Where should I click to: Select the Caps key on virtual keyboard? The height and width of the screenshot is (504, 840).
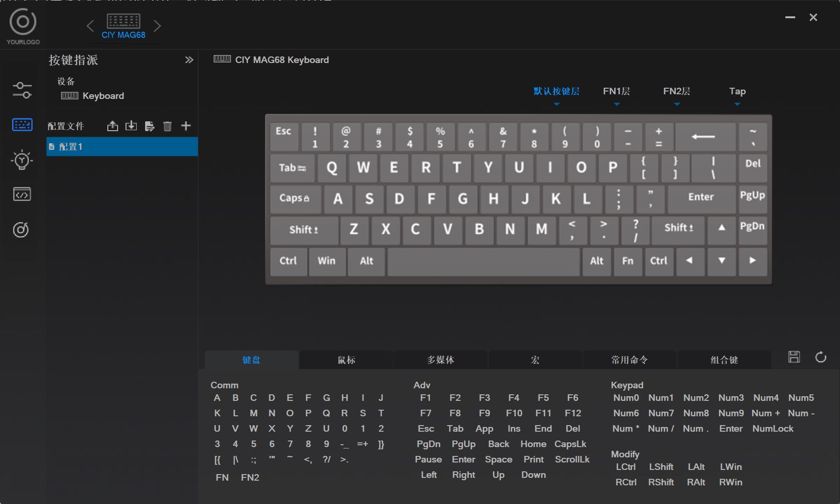pyautogui.click(x=294, y=198)
